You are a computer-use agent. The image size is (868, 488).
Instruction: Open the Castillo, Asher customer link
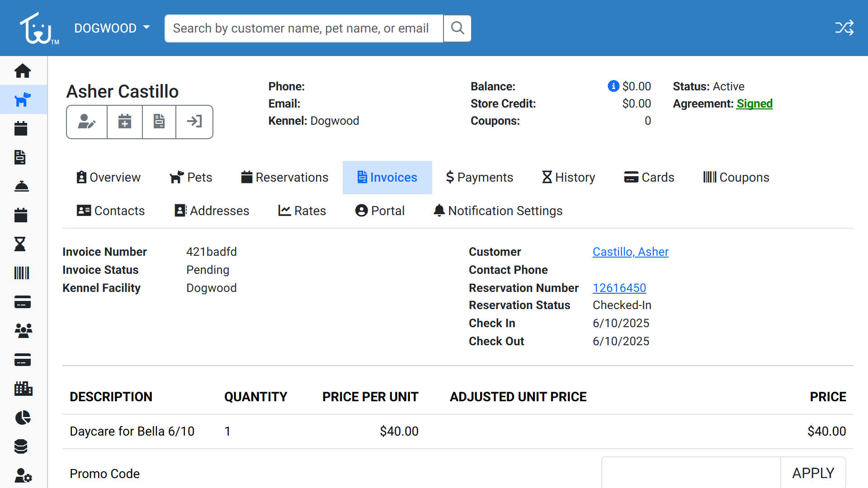click(630, 252)
